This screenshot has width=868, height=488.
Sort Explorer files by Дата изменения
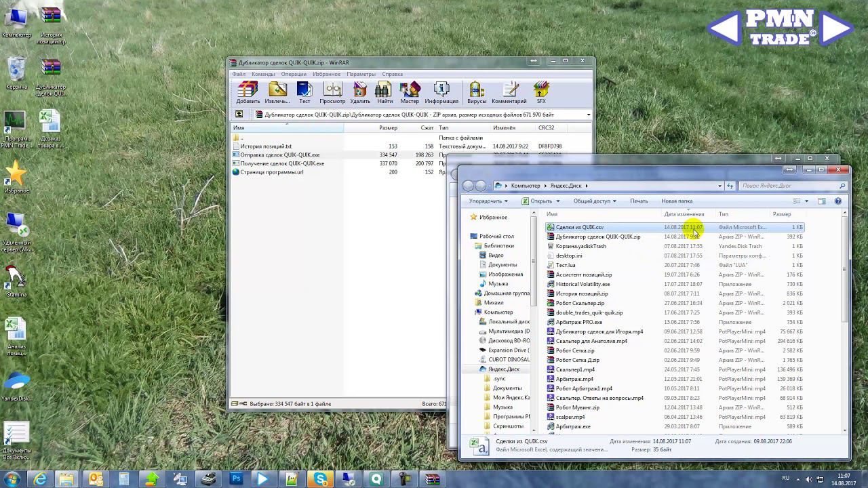pyautogui.click(x=684, y=214)
